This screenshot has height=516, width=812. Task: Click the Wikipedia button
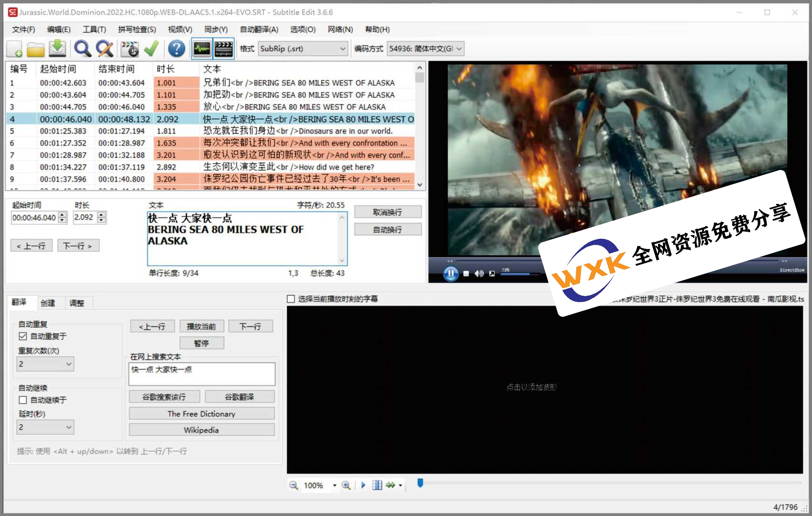click(x=201, y=430)
